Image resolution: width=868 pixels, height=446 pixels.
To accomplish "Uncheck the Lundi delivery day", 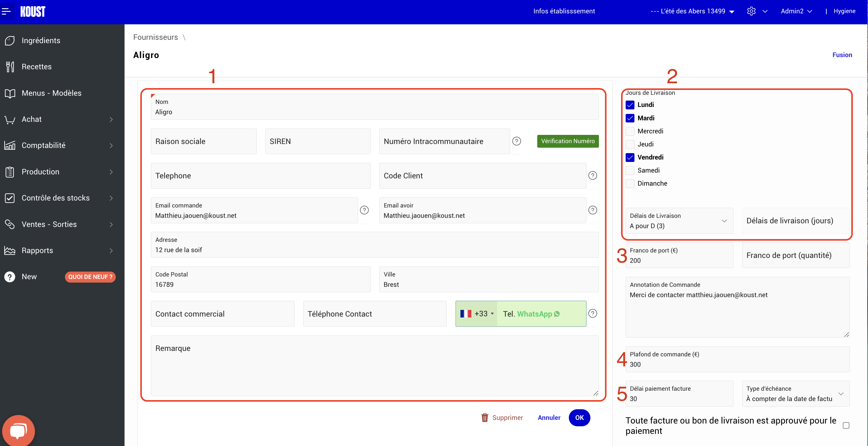I will click(630, 105).
